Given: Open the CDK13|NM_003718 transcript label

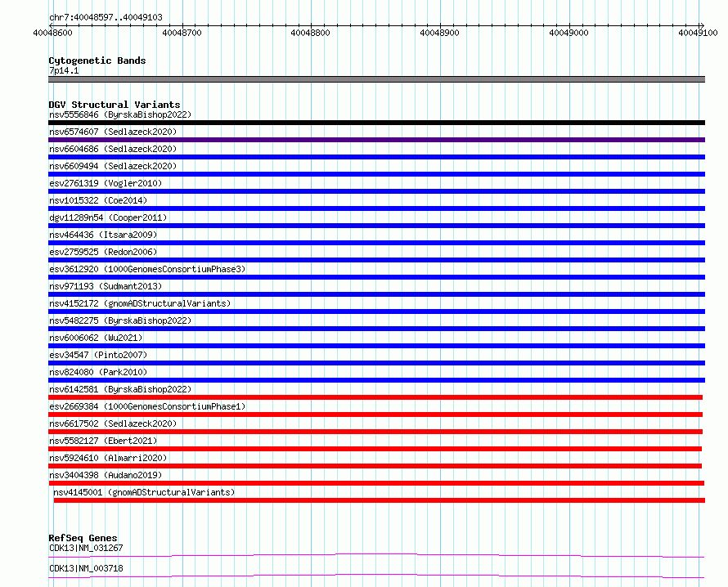Looking at the screenshot, I should click(87, 568).
